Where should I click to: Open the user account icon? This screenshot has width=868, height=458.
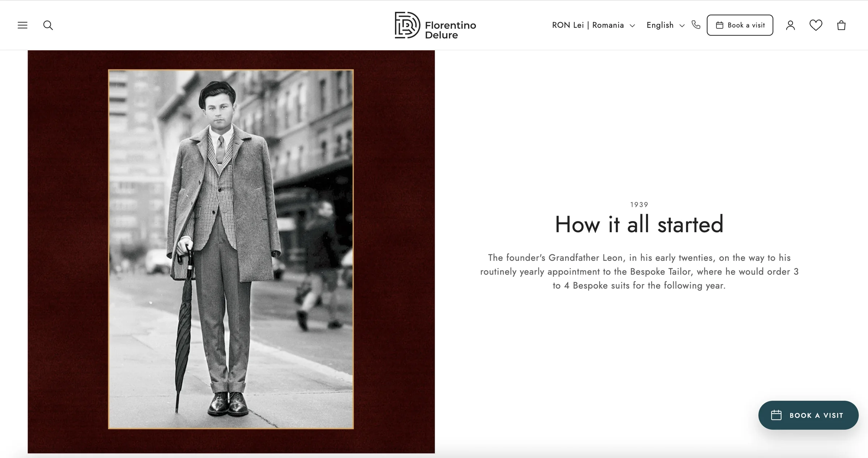[791, 25]
